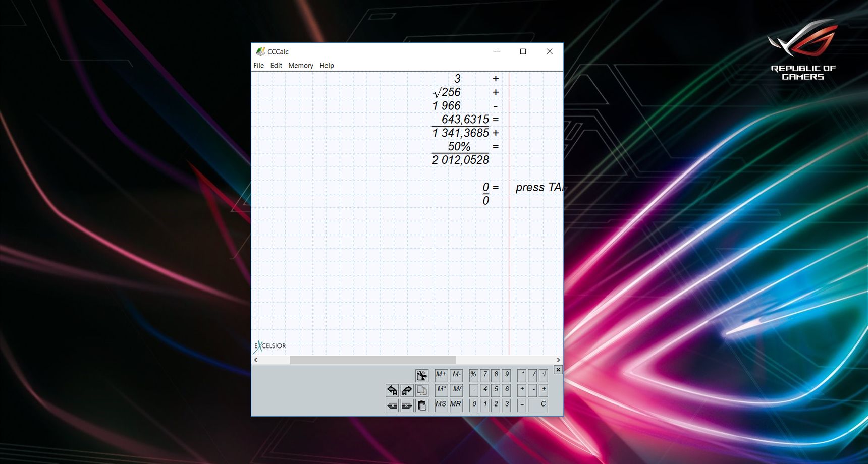The width and height of the screenshot is (868, 464).
Task: Open the Memory menu
Action: 301,66
